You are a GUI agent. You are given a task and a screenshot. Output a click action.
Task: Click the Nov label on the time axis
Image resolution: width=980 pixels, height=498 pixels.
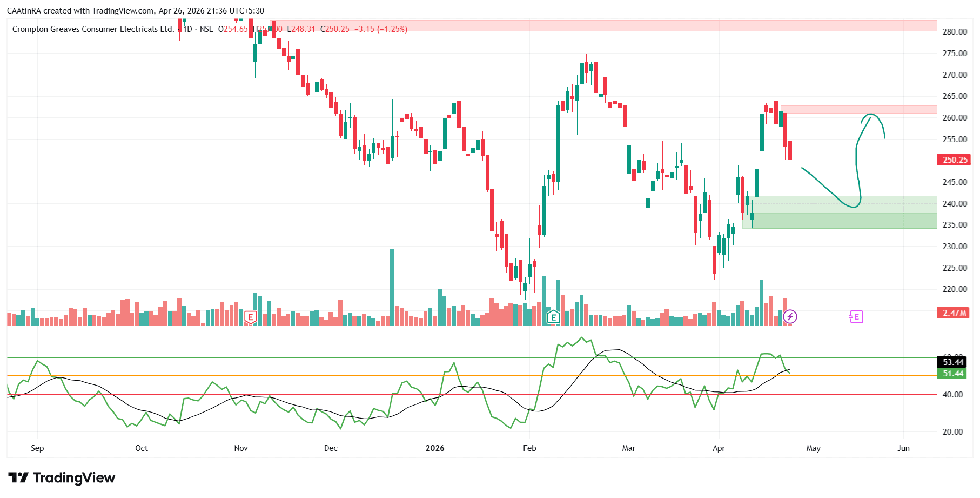click(x=241, y=448)
